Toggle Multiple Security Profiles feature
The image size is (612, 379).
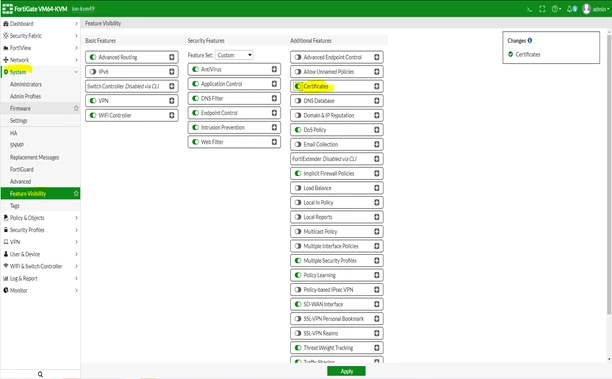298,260
